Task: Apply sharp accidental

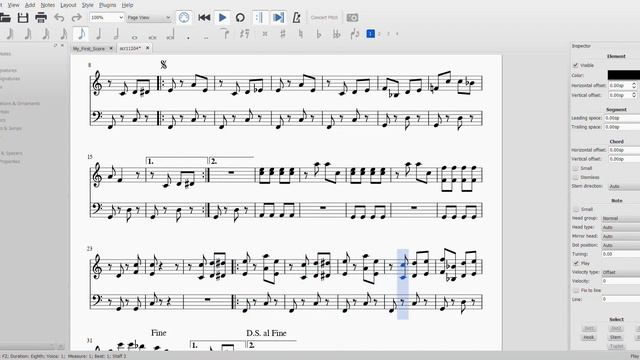Action: [282, 34]
